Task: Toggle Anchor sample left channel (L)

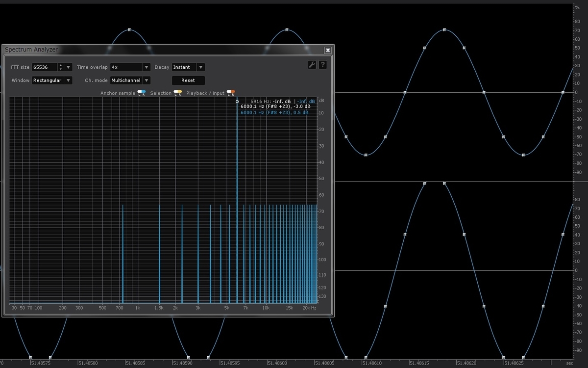Action: (139, 93)
